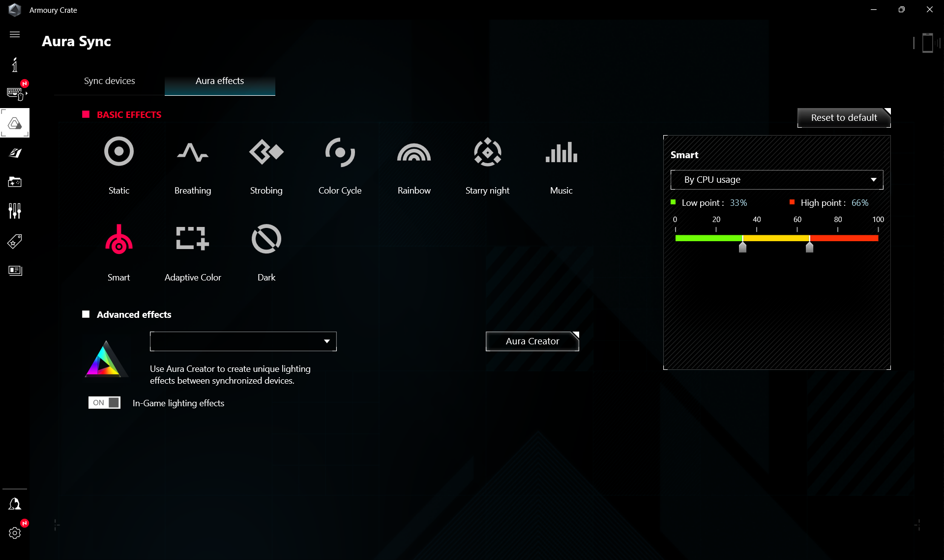
Task: Pick the Adaptive Color effect
Action: [193, 238]
